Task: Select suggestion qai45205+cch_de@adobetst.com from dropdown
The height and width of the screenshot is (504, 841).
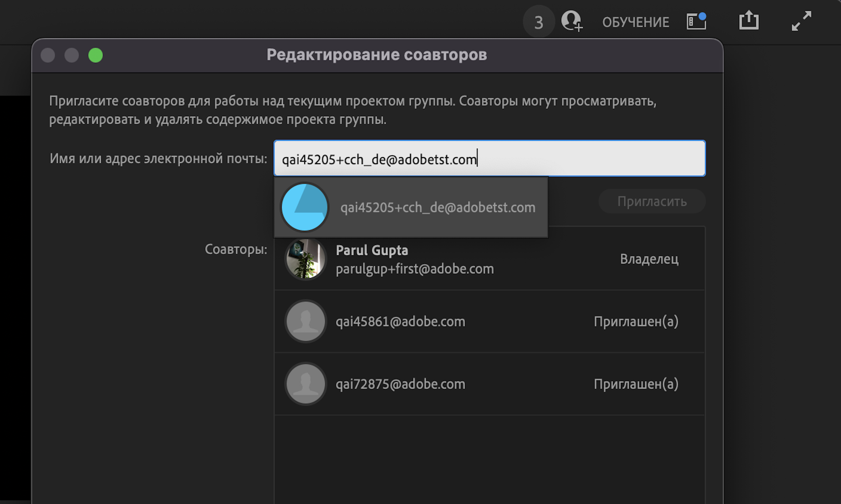Action: pos(437,207)
